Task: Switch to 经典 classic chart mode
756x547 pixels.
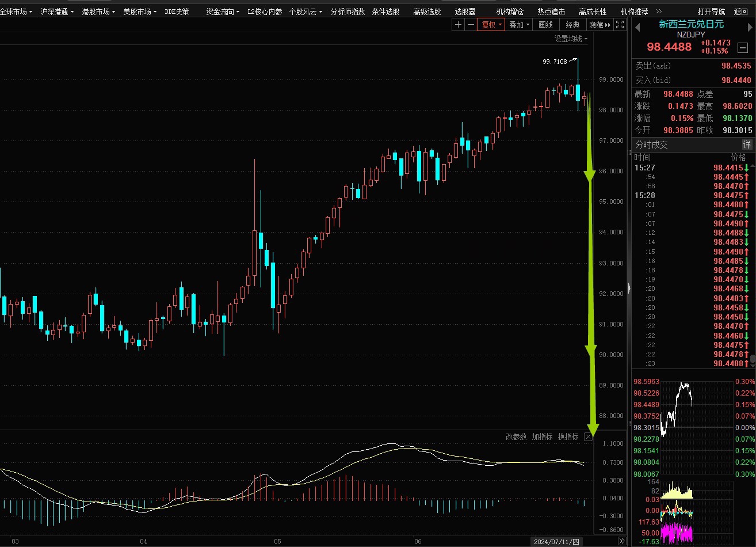Action: pyautogui.click(x=572, y=25)
